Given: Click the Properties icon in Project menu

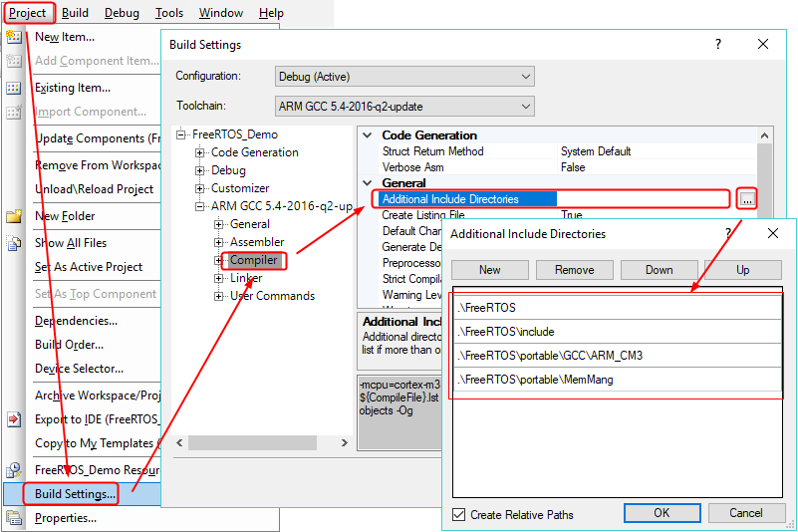Looking at the screenshot, I should (x=14, y=518).
